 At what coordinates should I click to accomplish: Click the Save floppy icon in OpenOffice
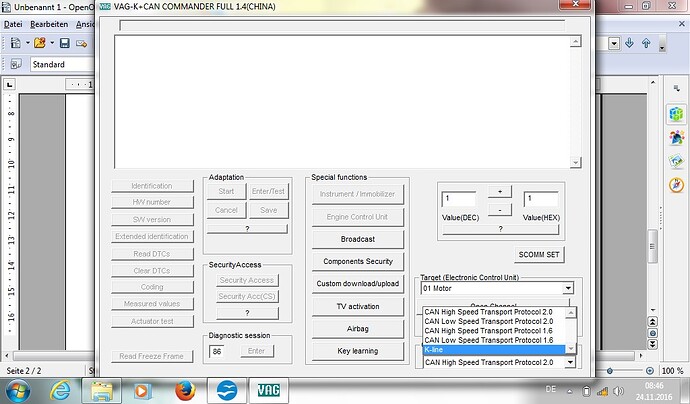[65, 43]
